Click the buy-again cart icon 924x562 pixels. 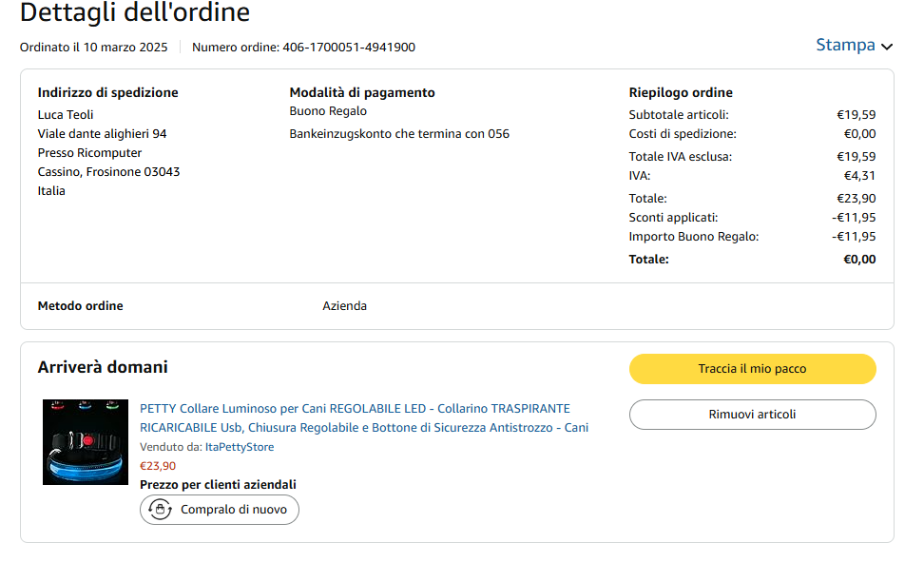pyautogui.click(x=160, y=510)
